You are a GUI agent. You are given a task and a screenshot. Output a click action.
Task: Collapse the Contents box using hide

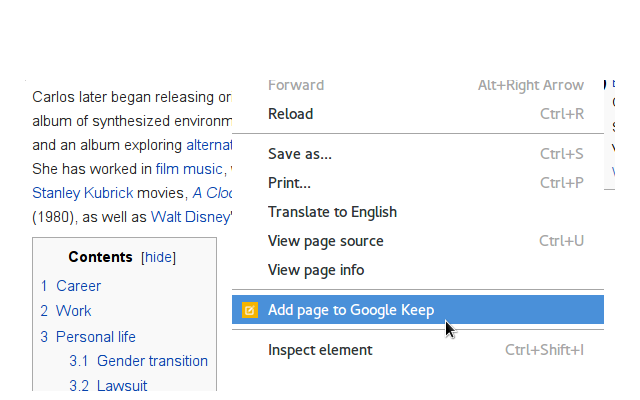click(158, 257)
